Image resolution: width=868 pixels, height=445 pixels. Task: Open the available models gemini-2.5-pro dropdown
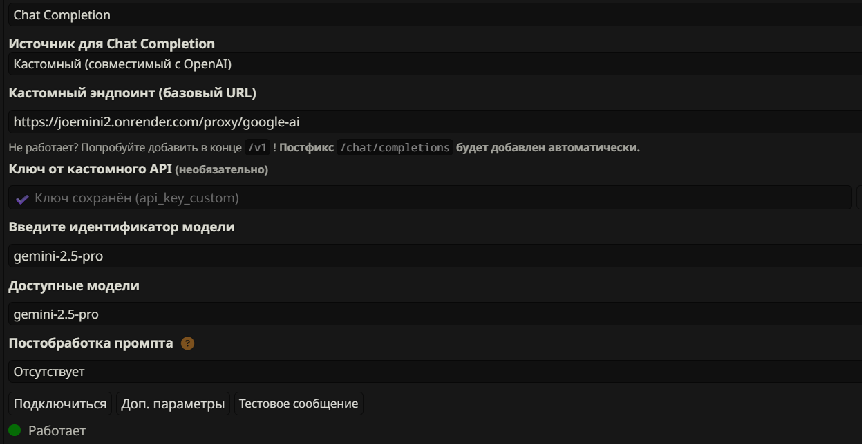[434, 314]
